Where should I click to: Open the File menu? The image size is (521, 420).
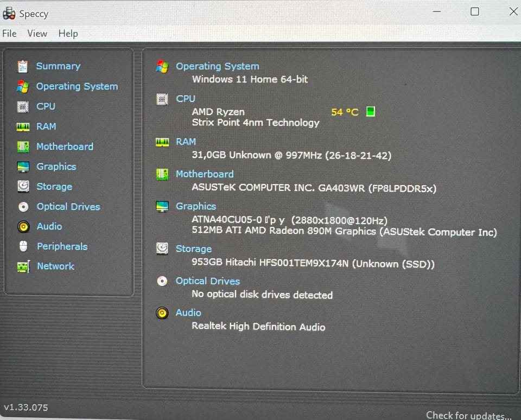(9, 34)
